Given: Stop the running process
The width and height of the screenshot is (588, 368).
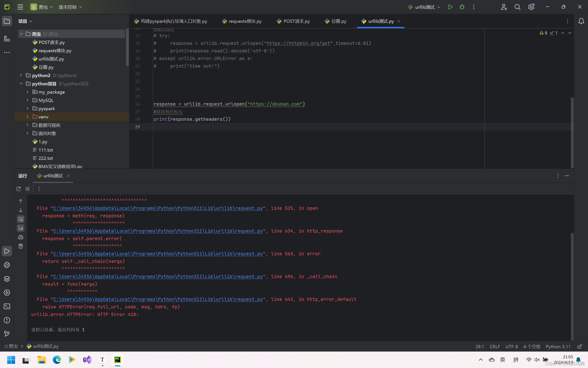Looking at the screenshot, I should click(28, 189).
